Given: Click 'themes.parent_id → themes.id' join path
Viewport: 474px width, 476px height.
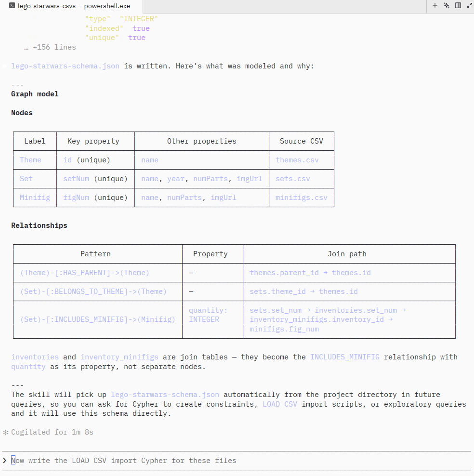Looking at the screenshot, I should point(310,273).
